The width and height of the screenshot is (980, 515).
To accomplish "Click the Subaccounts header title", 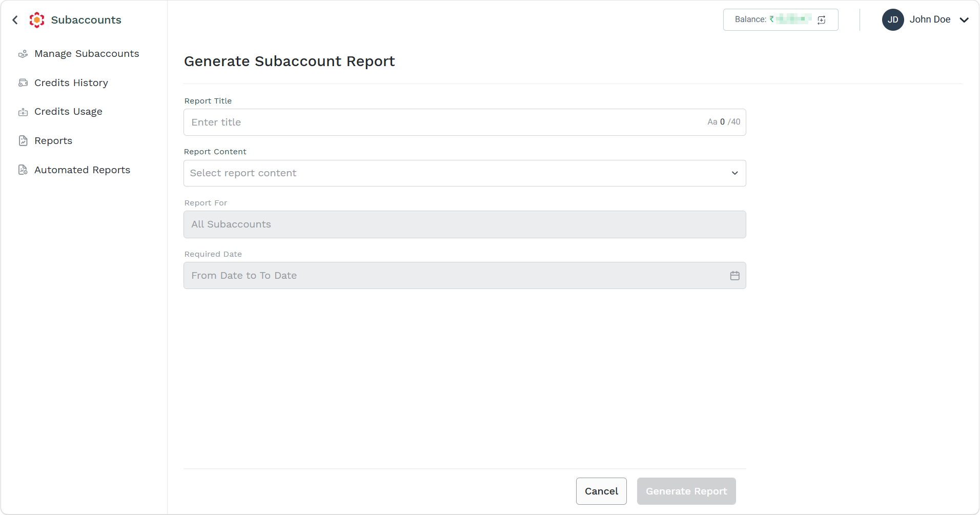I will pos(86,20).
